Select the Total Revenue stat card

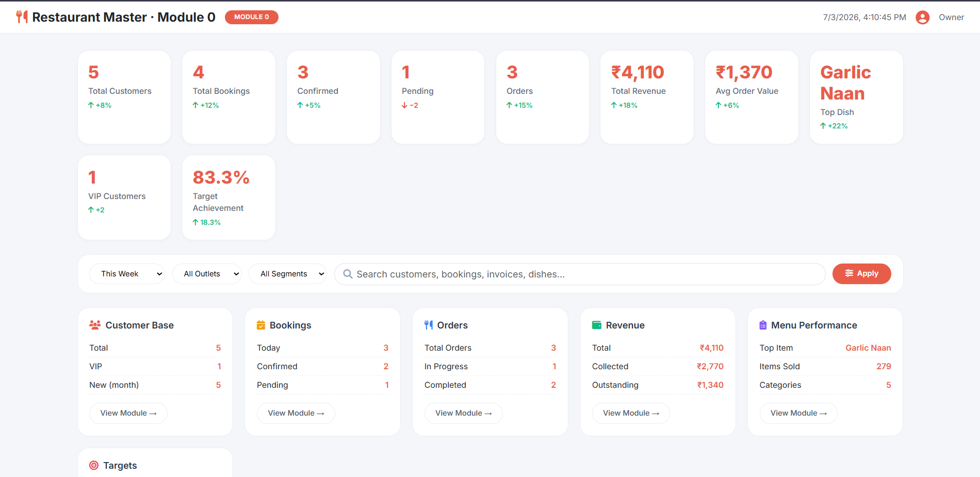coord(647,97)
